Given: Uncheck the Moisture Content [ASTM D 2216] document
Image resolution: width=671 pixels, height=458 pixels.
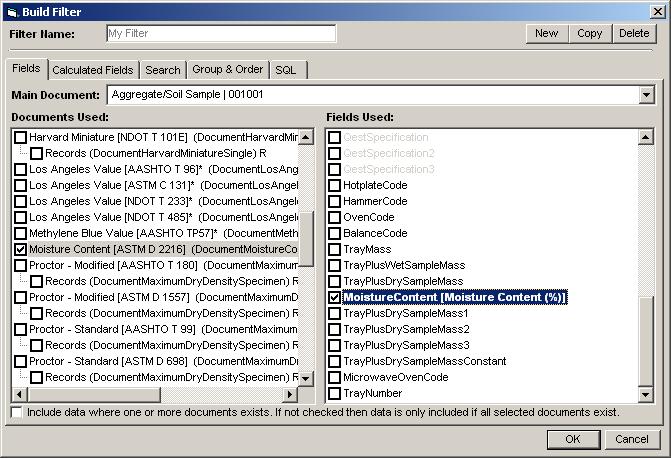Looking at the screenshot, I should [x=21, y=249].
